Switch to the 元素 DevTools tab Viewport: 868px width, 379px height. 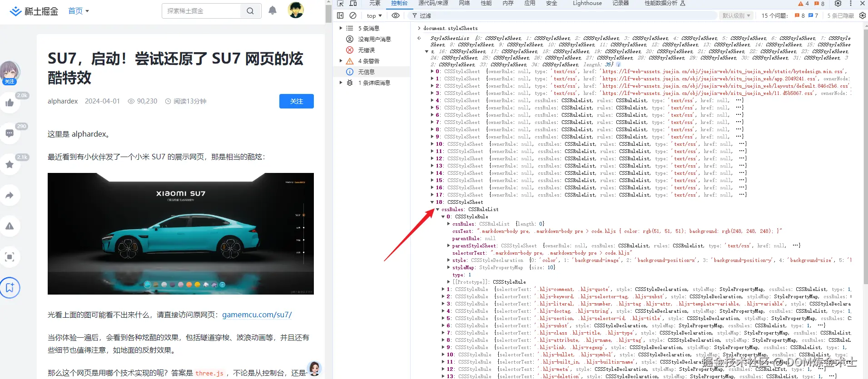point(375,3)
